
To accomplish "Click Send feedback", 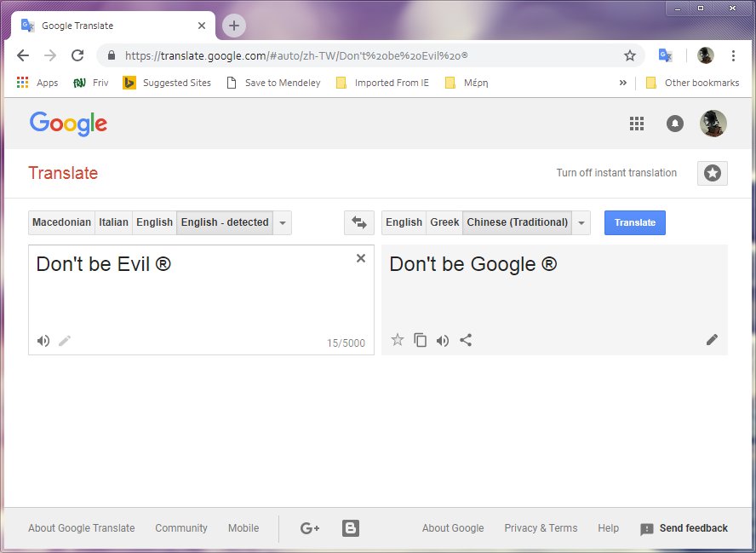I will click(684, 528).
